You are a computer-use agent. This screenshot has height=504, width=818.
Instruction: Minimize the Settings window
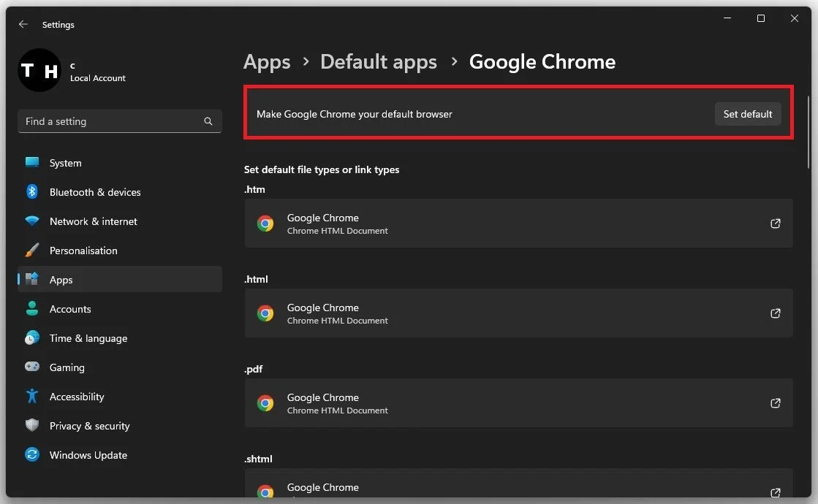(727, 18)
